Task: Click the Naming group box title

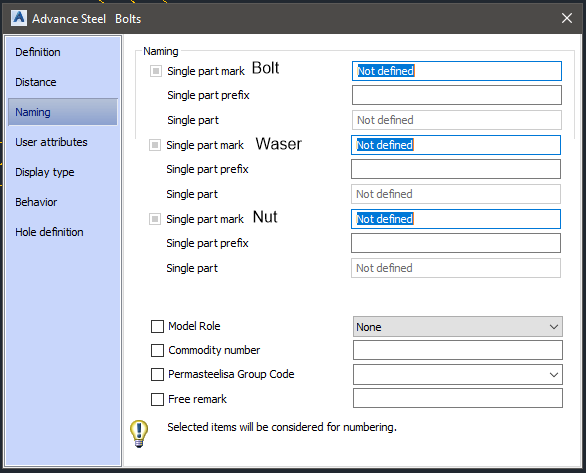Action: pos(161,51)
